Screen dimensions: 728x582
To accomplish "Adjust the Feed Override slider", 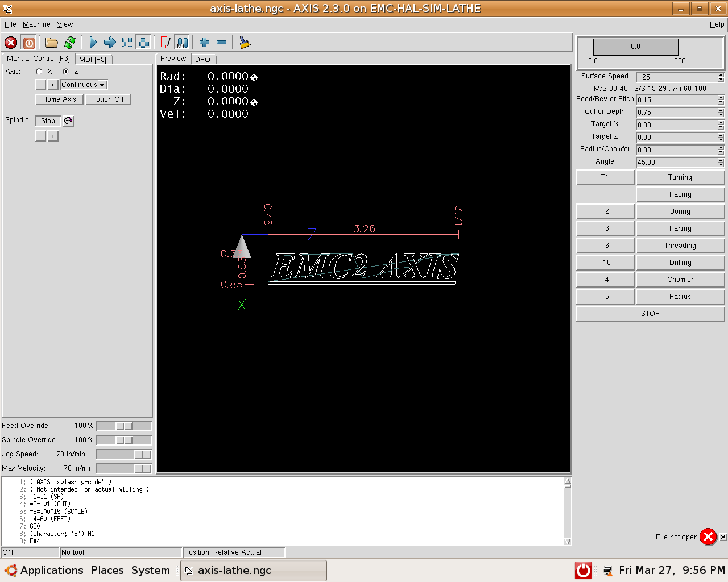I will [124, 426].
